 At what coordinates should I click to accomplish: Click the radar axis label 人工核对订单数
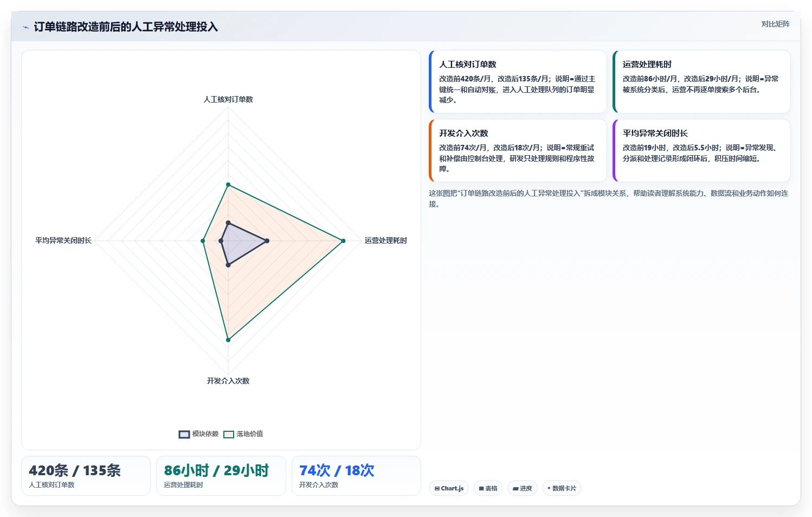228,100
